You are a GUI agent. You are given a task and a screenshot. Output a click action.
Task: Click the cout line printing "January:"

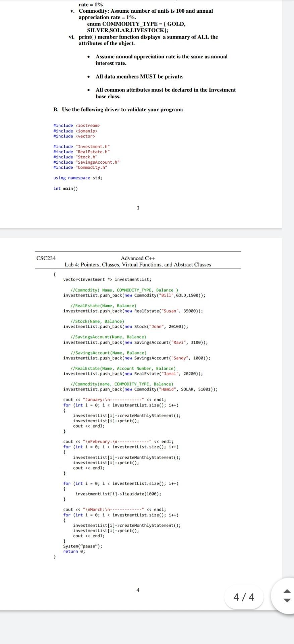[115, 400]
